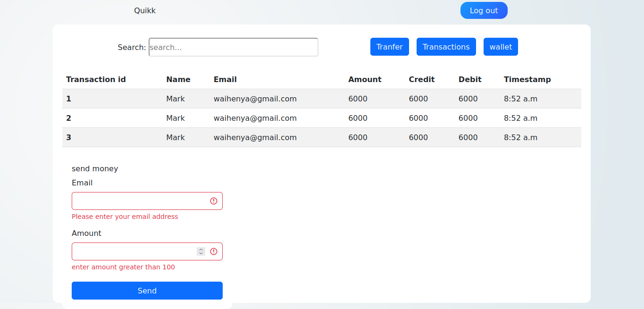Image resolution: width=644 pixels, height=309 pixels.
Task: Click 'enter amount greater than 100' error message
Action: (x=123, y=267)
